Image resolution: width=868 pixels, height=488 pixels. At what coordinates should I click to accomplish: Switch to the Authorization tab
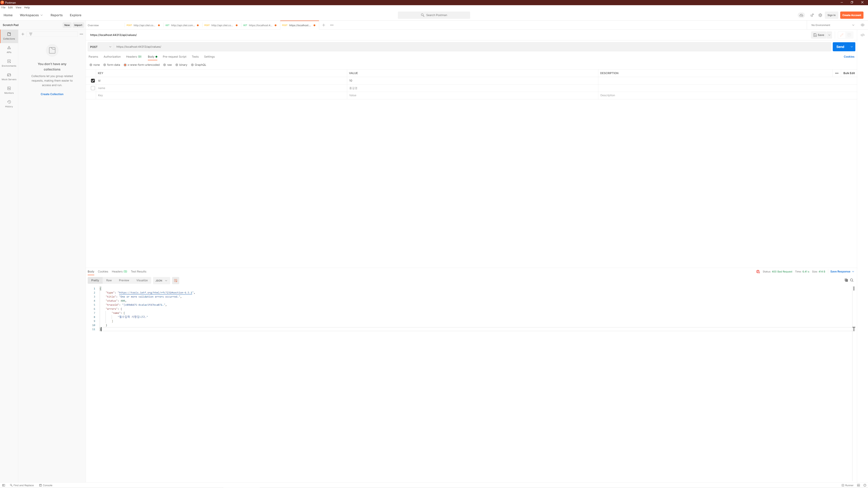pos(112,56)
